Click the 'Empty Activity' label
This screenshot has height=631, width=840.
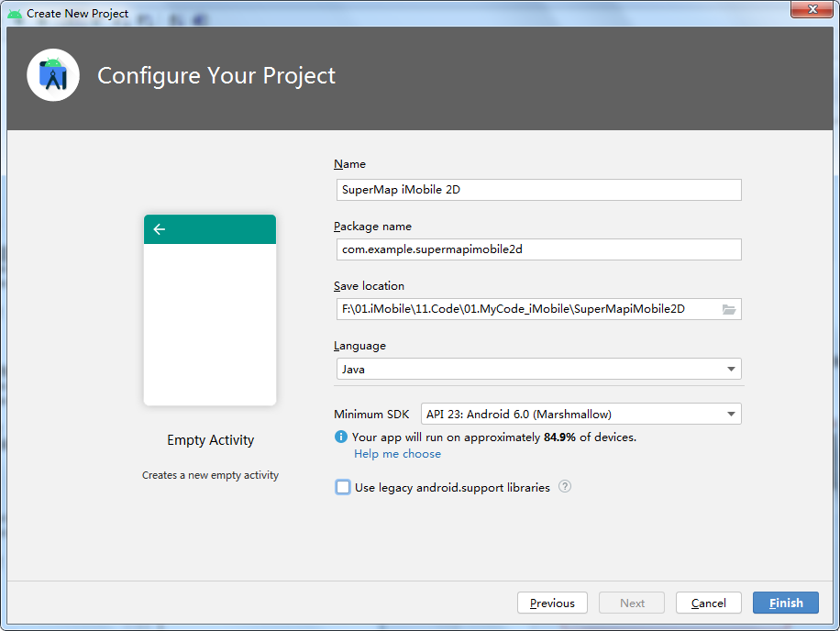pos(211,439)
